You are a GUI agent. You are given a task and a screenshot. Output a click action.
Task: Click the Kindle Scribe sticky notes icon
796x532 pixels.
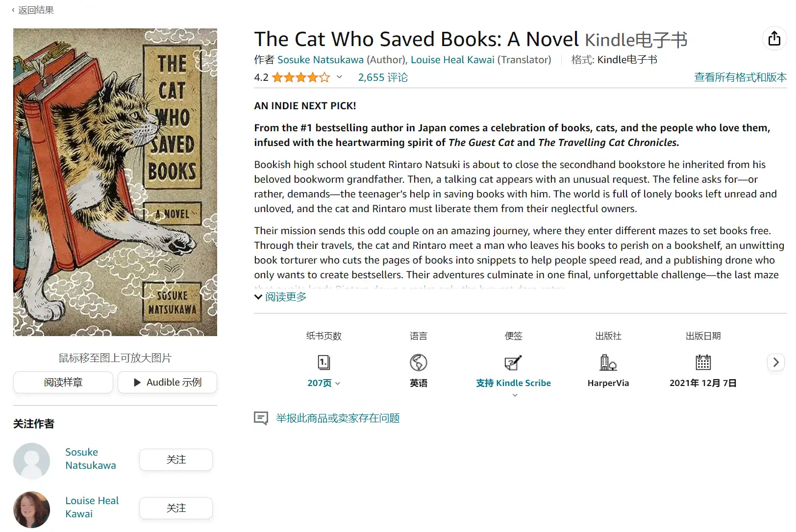(x=513, y=363)
